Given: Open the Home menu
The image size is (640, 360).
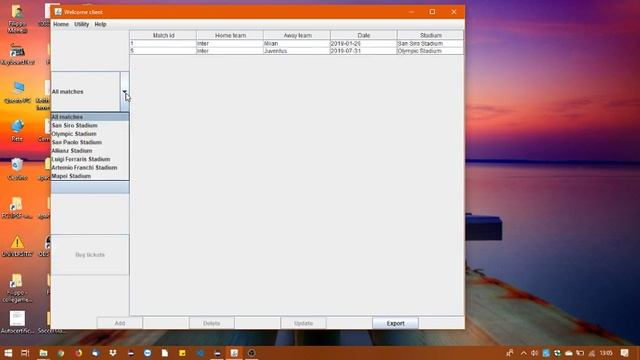Looking at the screenshot, I should 61,24.
